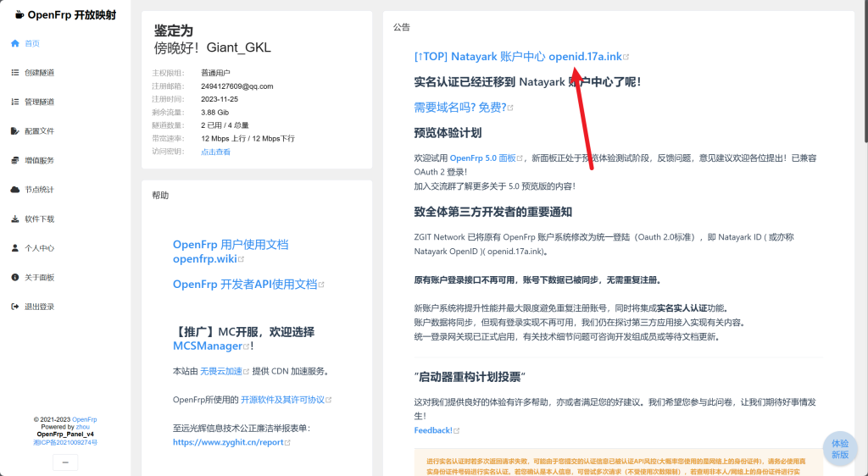Click the remaining traffic value 3.88 Gib
The image size is (868, 476).
pos(214,113)
